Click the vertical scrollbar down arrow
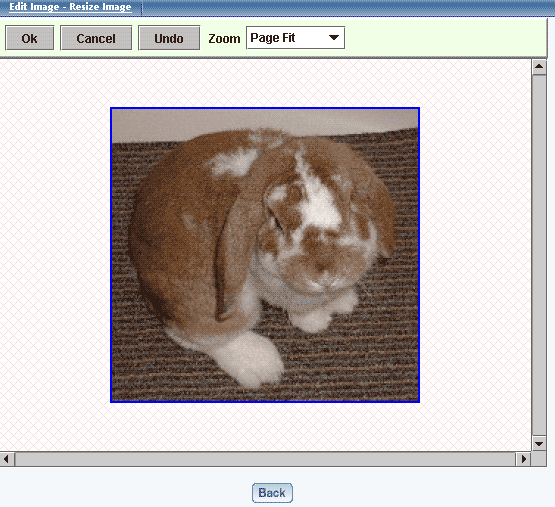This screenshot has width=555, height=507. pyautogui.click(x=539, y=443)
